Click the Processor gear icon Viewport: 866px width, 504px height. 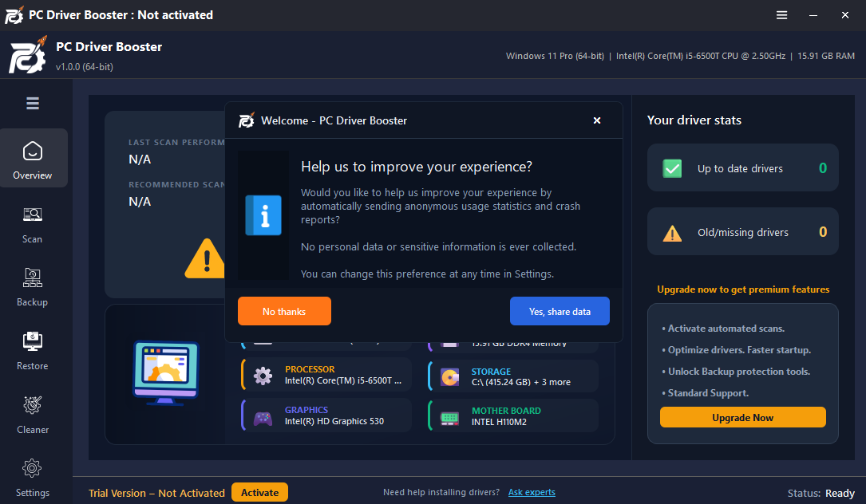click(263, 376)
